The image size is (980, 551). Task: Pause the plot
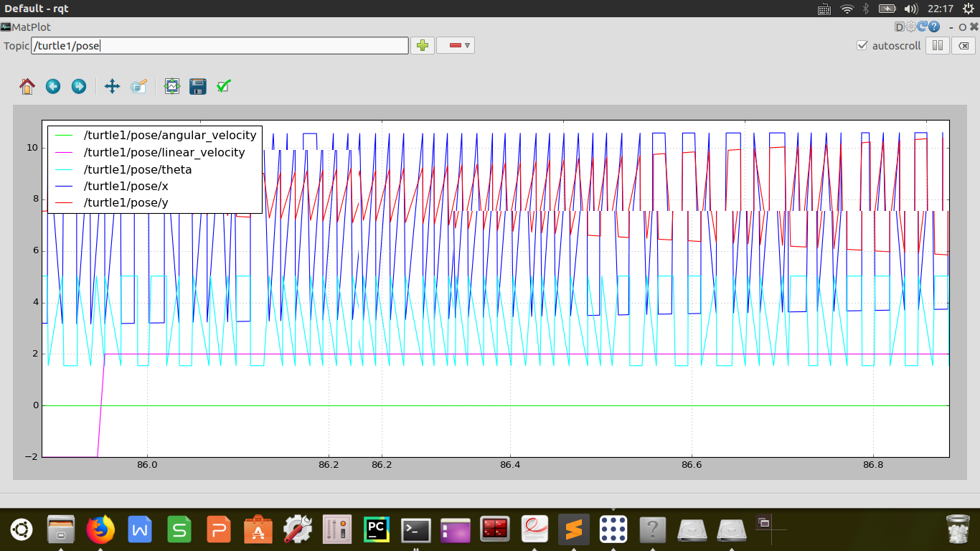point(936,46)
